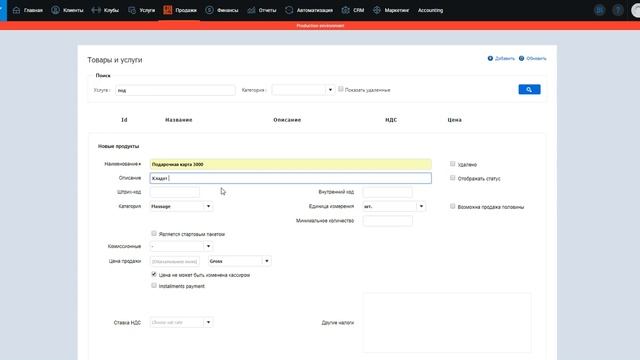Click the Id column header
This screenshot has width=640, height=360.
pyautogui.click(x=124, y=120)
